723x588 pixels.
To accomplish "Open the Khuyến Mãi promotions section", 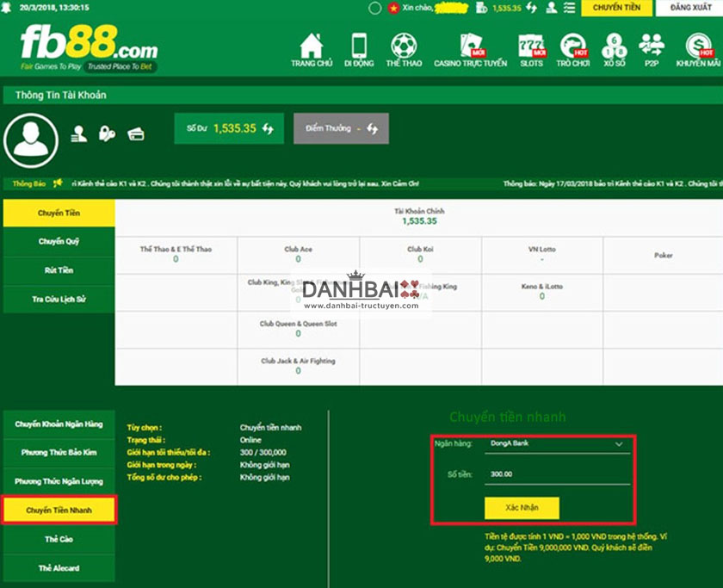I will pyautogui.click(x=698, y=50).
